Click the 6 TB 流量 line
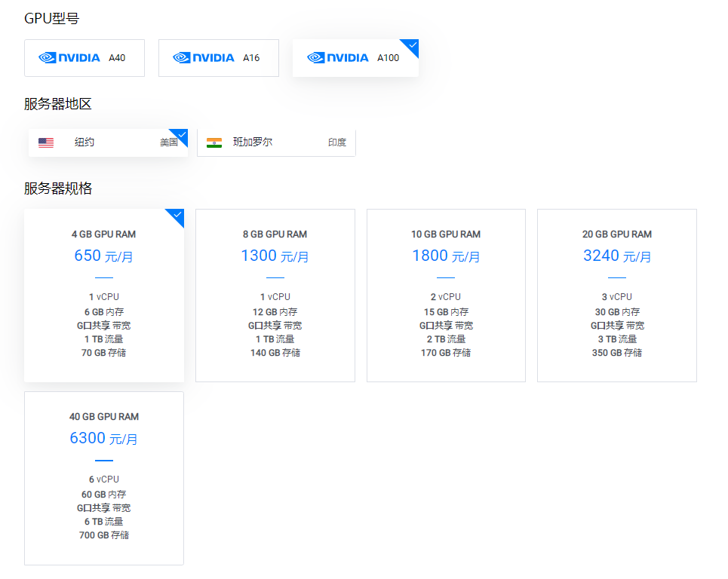Screen dimensions: 728x579 coord(103,522)
